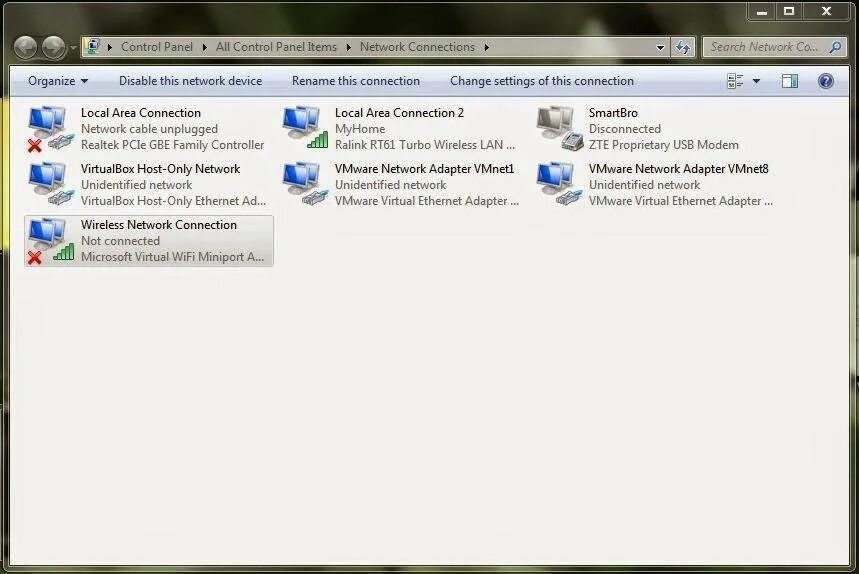This screenshot has width=859, height=574.
Task: Open the Organize dropdown menu
Action: pyautogui.click(x=58, y=81)
